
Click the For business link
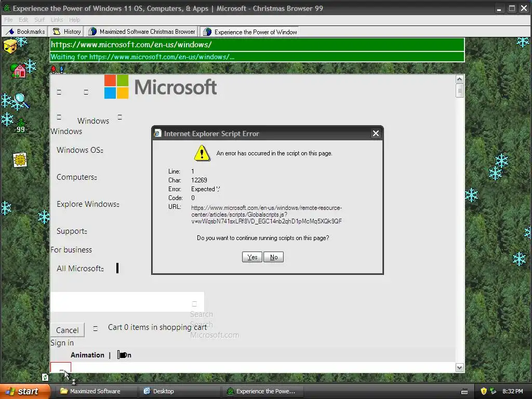click(x=71, y=250)
